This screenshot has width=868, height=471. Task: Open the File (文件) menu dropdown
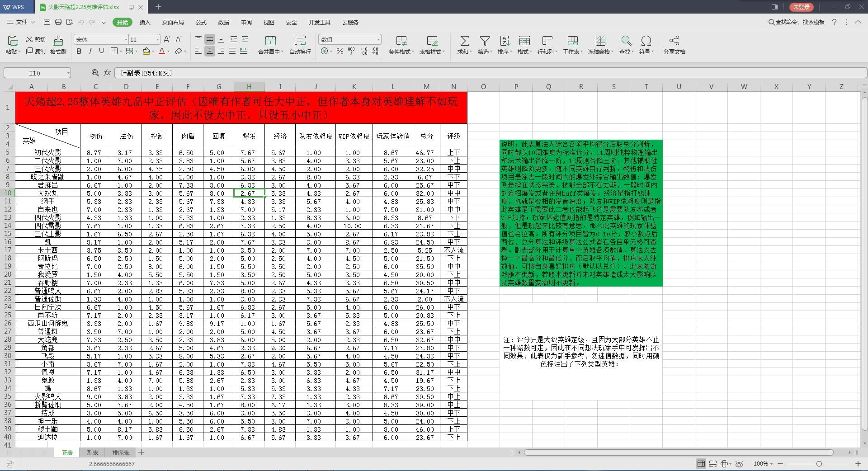point(21,22)
